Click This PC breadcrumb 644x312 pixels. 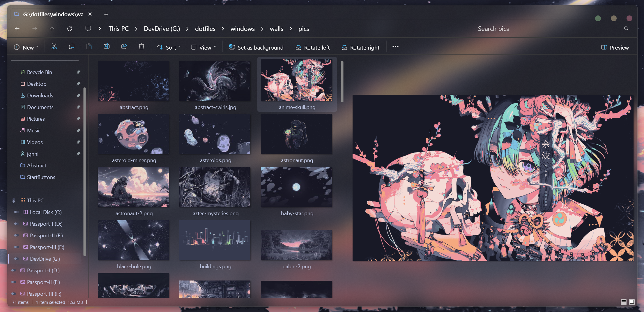(118, 29)
